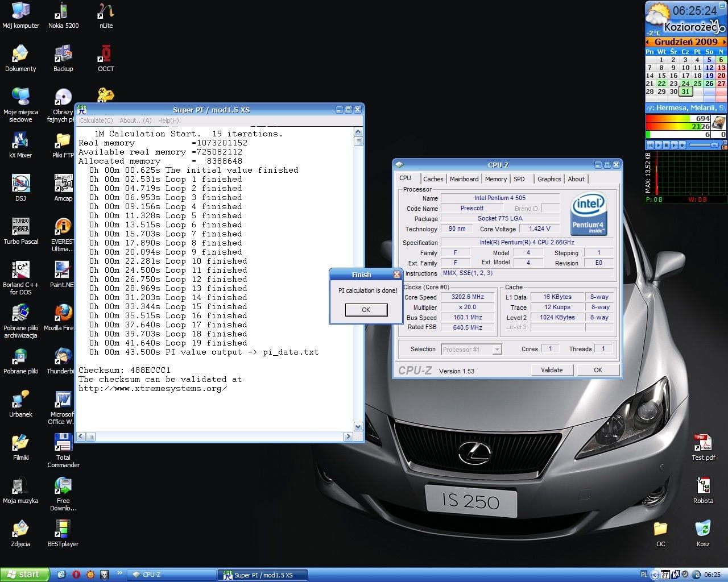
Task: Click the widget player play button
Action: tap(658, 145)
